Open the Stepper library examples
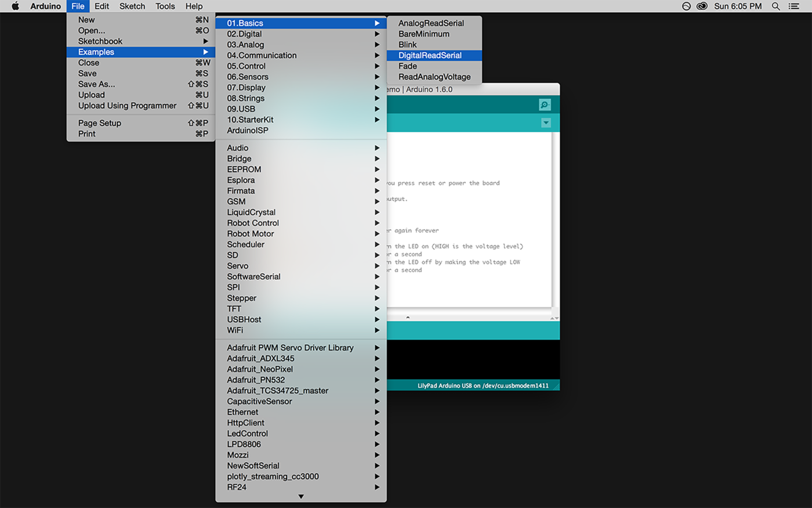812x508 pixels. pyautogui.click(x=301, y=298)
